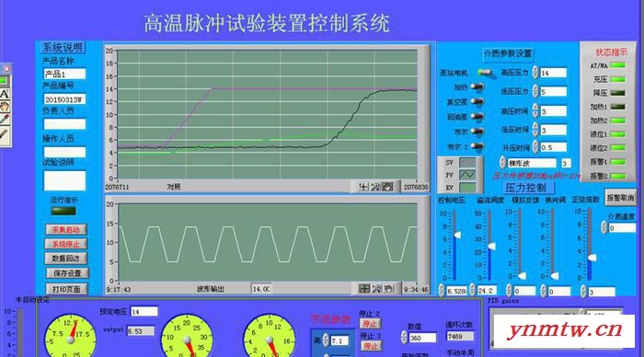
Task: Click the 低压时间 value stepper arrows
Action: pyautogui.click(x=535, y=130)
